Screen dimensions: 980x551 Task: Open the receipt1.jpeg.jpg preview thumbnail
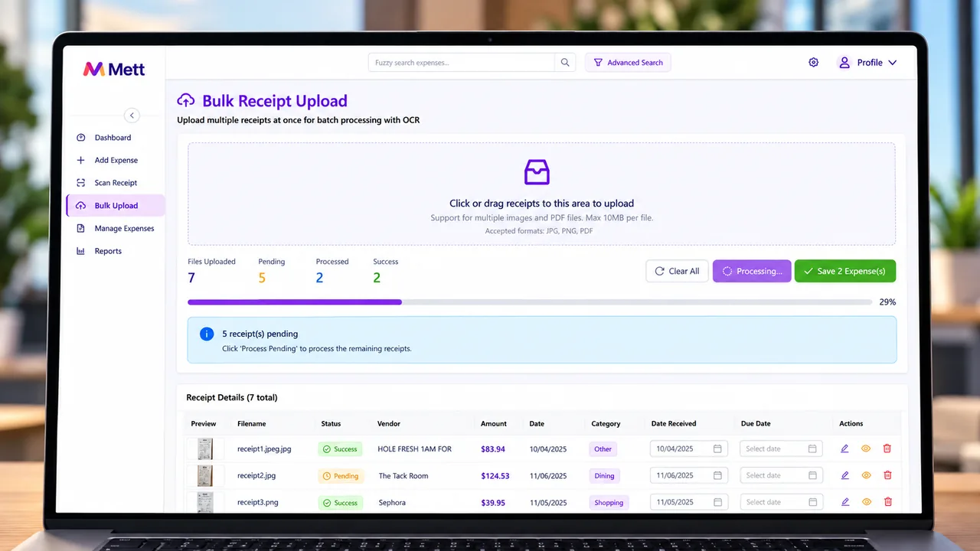pos(204,449)
